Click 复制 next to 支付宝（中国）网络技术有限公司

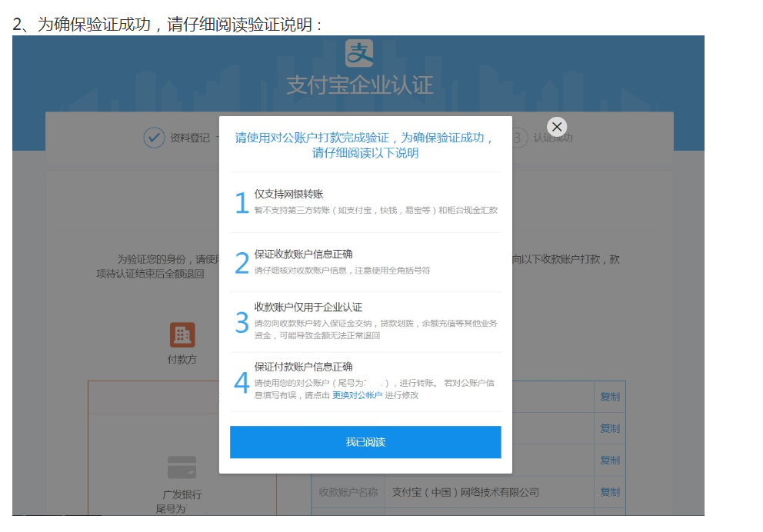click(610, 492)
